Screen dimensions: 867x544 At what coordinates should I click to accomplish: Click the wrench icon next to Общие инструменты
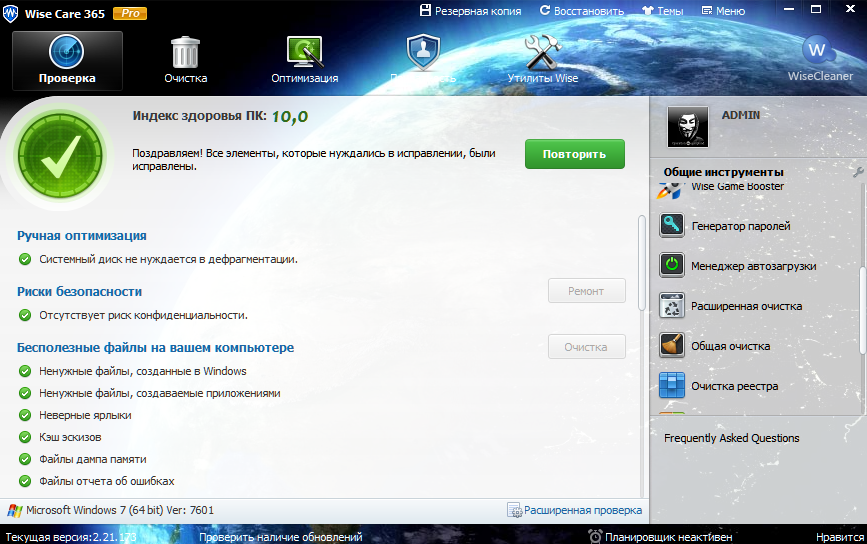coord(858,172)
